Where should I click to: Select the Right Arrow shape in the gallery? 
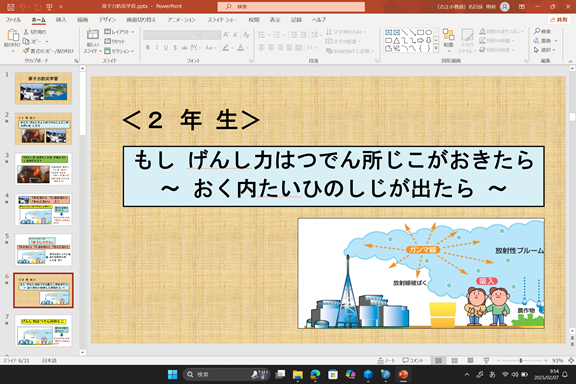point(421,40)
